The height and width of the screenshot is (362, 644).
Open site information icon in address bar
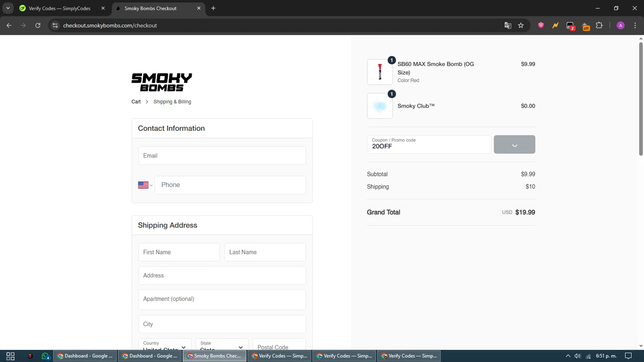click(x=55, y=25)
